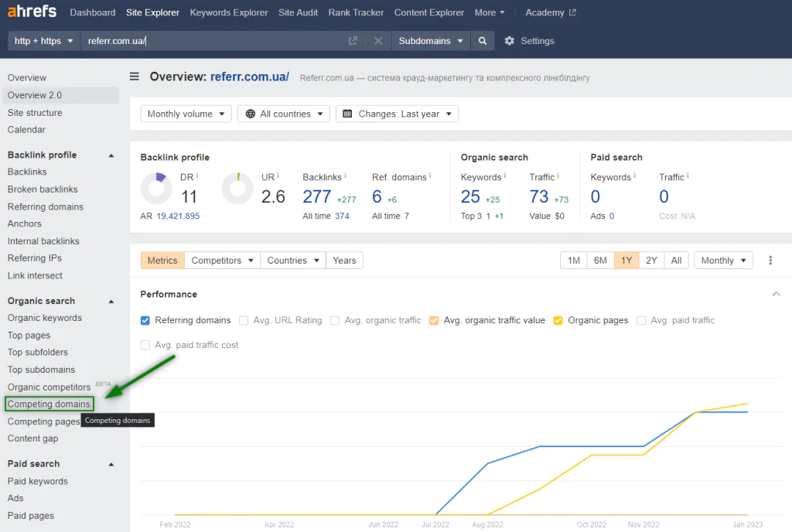Click the referr.com.ua/ overview title link
The image size is (792, 532).
250,77
